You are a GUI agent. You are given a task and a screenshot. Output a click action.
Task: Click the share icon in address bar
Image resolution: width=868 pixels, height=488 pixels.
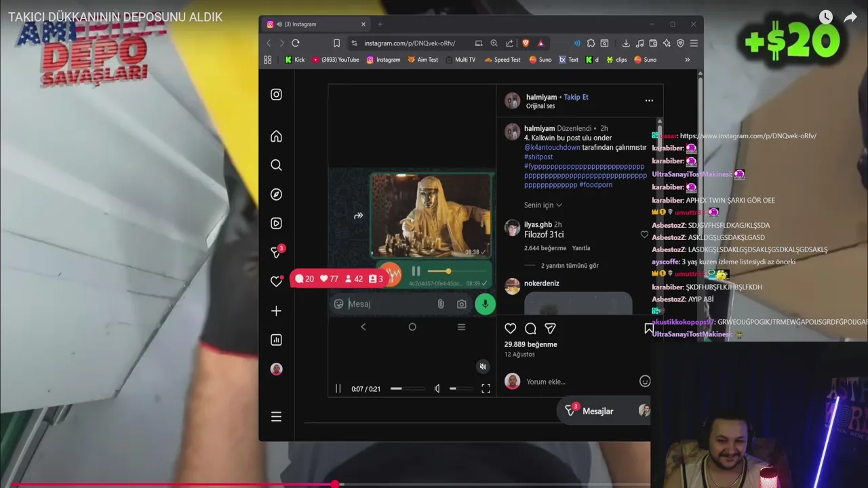pyautogui.click(x=509, y=43)
